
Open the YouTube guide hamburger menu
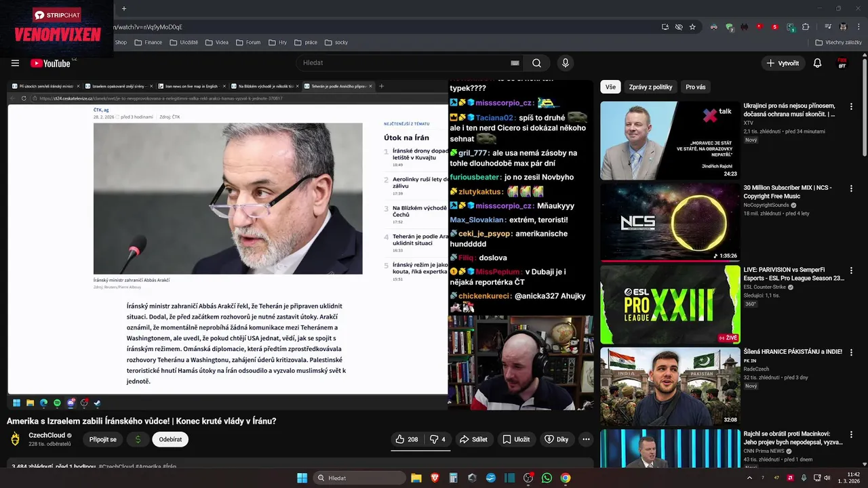[x=15, y=63]
